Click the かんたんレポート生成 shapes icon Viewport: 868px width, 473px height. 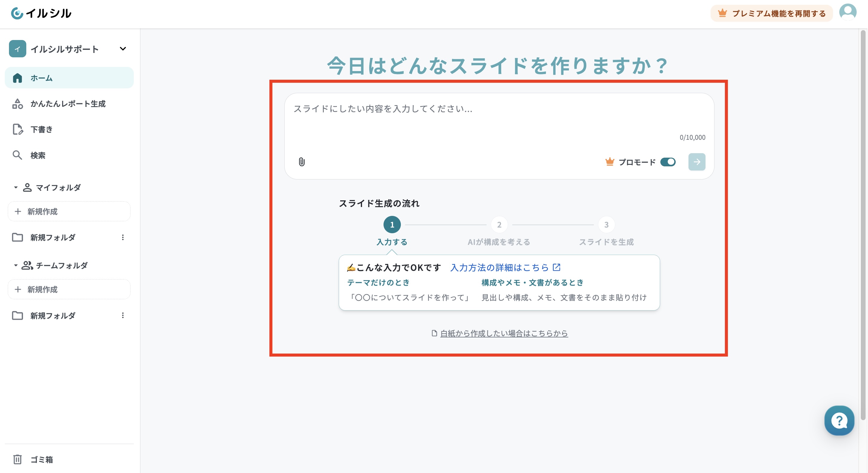click(x=18, y=104)
